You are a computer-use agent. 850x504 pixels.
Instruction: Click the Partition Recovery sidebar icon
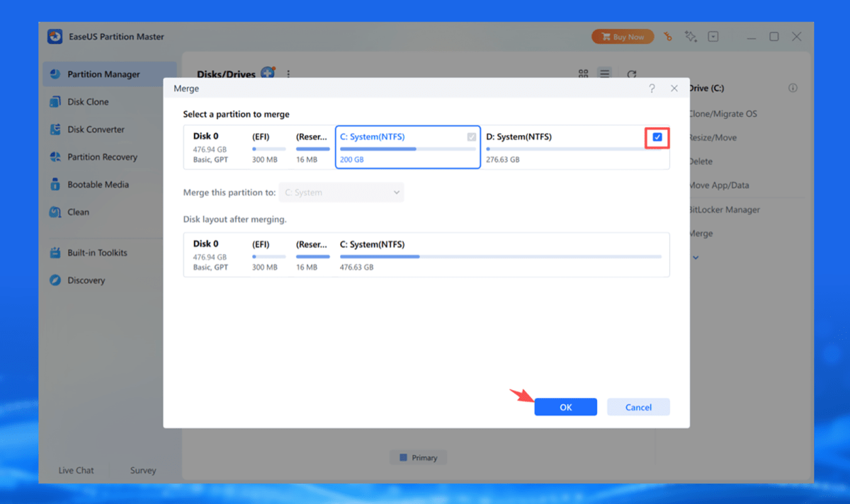55,157
